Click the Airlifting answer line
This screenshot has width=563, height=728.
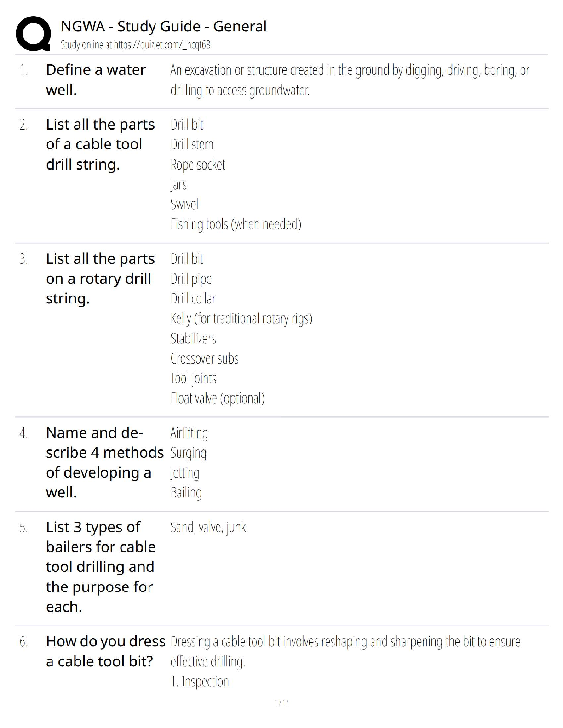(189, 433)
